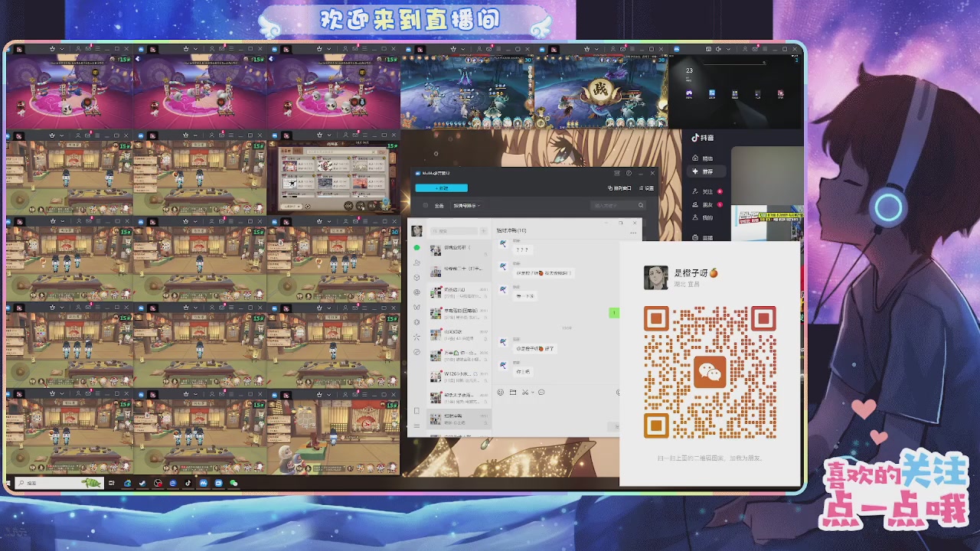Open the mail icon with red badge in MuMu

[x=755, y=49]
